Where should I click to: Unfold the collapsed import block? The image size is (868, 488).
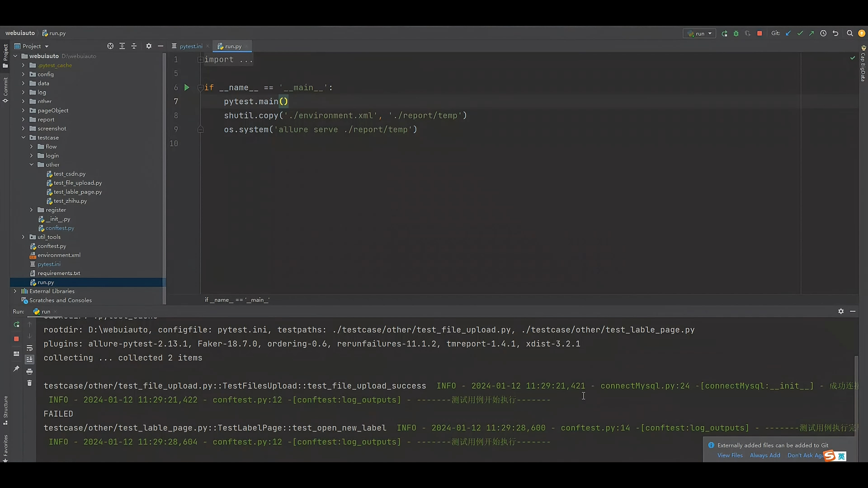point(200,60)
